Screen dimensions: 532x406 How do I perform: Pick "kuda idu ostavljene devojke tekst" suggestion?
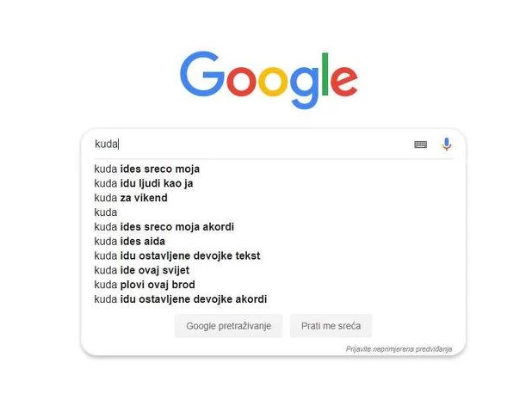pyautogui.click(x=177, y=255)
